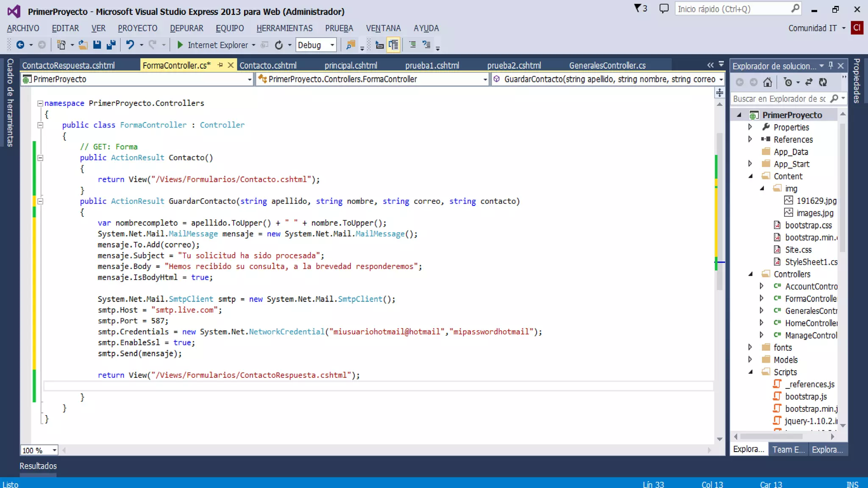This screenshot has height=488, width=868.
Task: Open the Team Explorer bottom tab
Action: [788, 449]
